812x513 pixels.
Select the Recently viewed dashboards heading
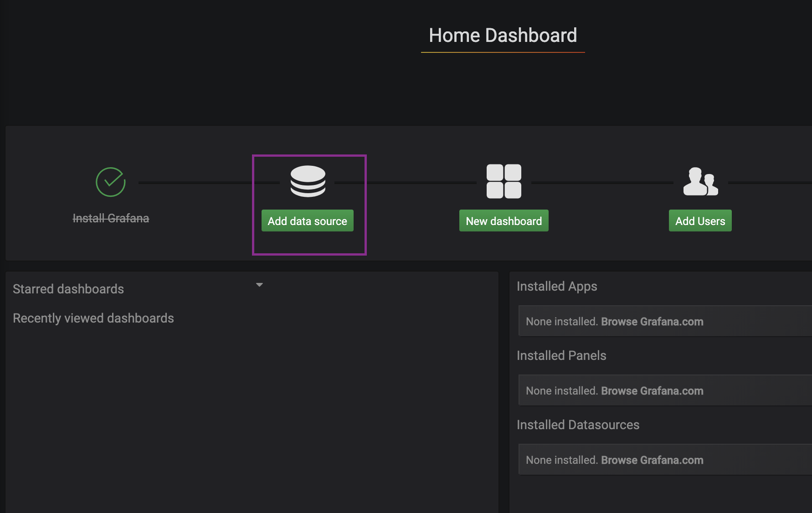pos(93,318)
